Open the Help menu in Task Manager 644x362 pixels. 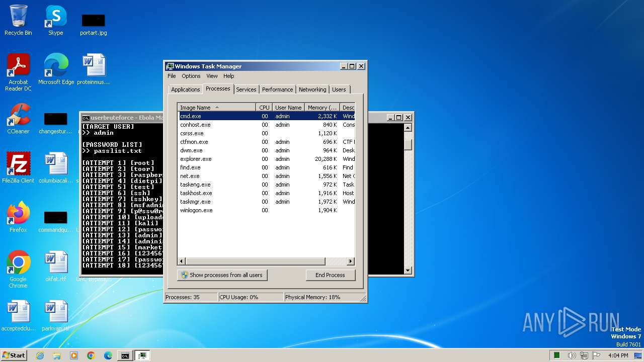click(x=229, y=76)
